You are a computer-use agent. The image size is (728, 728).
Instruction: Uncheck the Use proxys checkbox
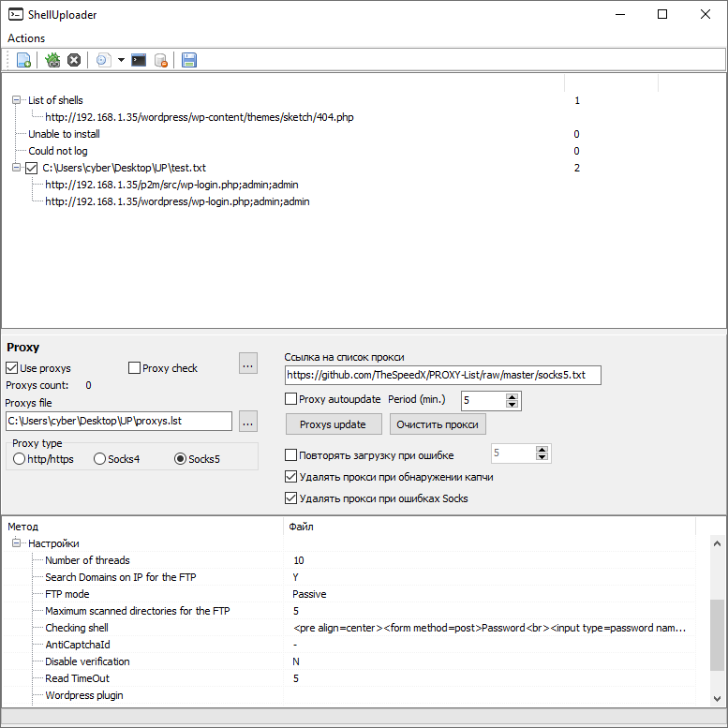[12, 368]
